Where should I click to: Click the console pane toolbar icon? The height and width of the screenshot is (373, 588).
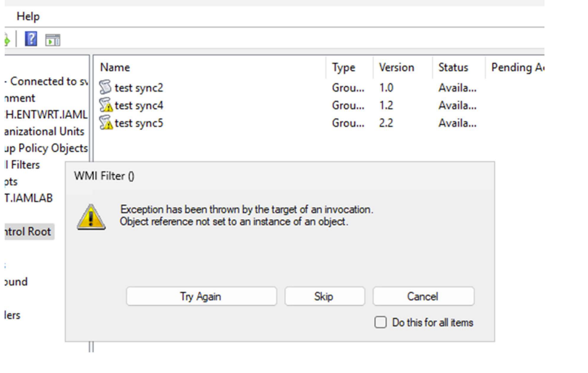tap(53, 40)
